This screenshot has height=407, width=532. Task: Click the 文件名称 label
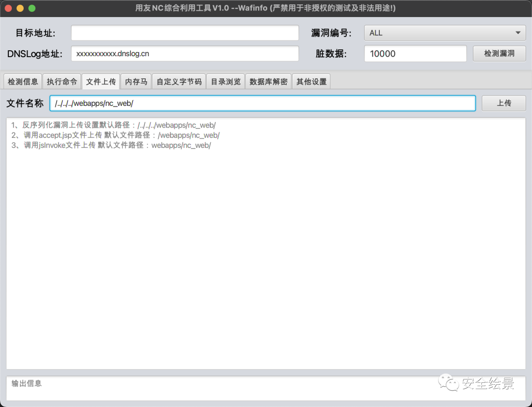(25, 103)
